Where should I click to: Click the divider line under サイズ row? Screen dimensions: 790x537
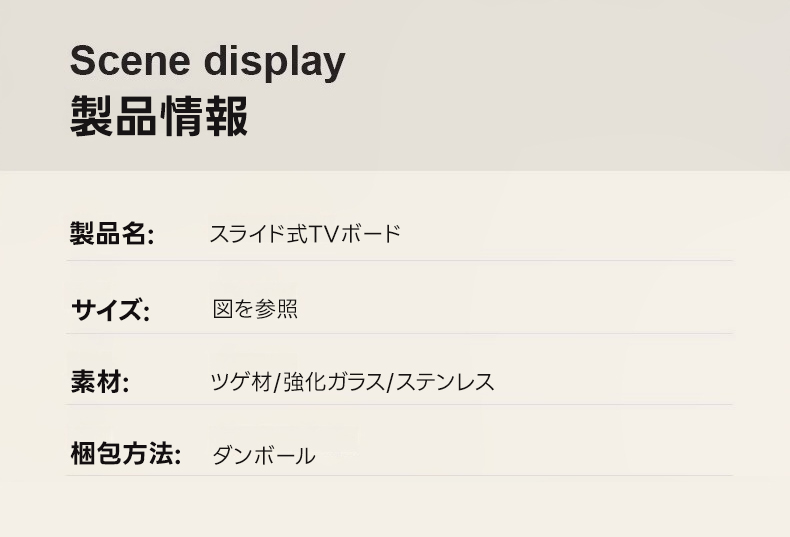(x=399, y=333)
